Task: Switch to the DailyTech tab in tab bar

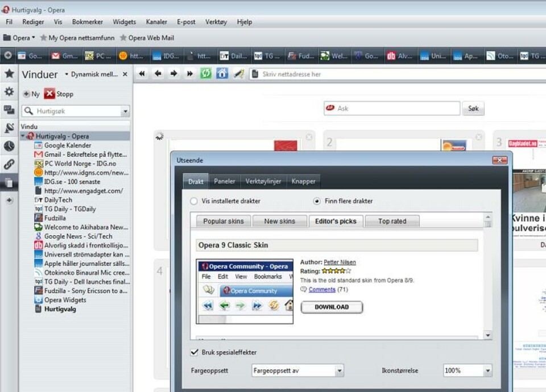Action: click(x=233, y=56)
